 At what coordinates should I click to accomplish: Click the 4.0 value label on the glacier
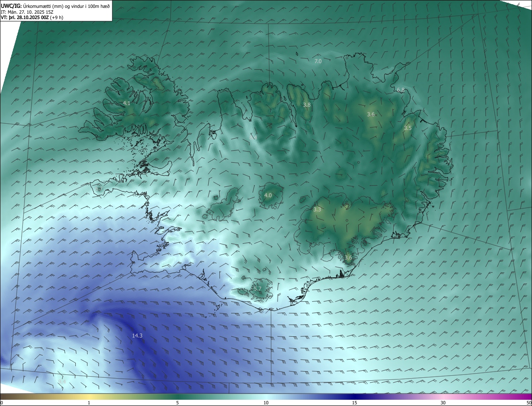268,195
